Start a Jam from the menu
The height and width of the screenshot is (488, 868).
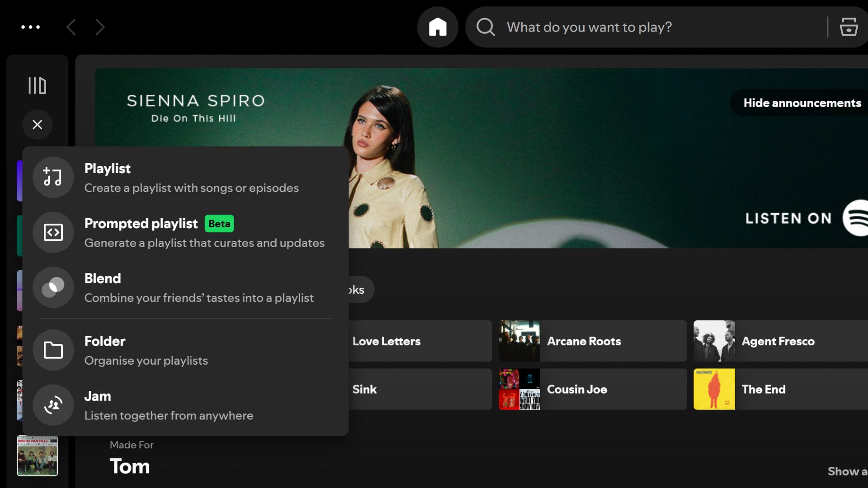click(185, 405)
